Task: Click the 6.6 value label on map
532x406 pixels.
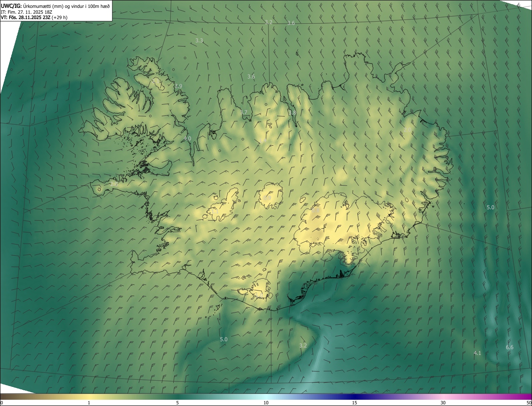Action: pyautogui.click(x=510, y=347)
